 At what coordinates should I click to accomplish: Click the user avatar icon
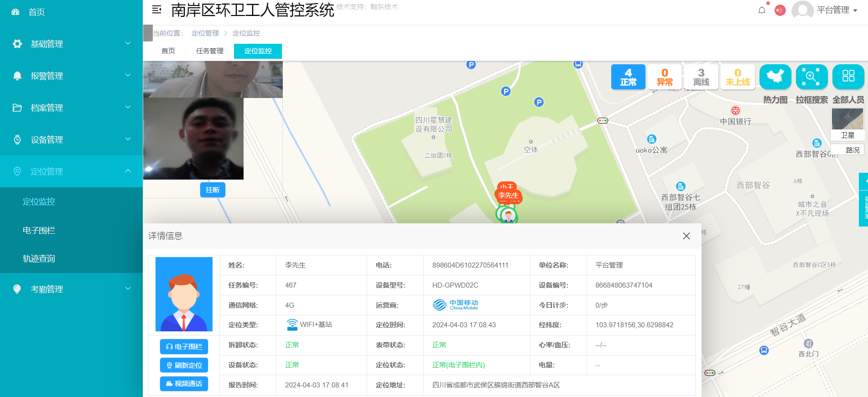pos(802,10)
